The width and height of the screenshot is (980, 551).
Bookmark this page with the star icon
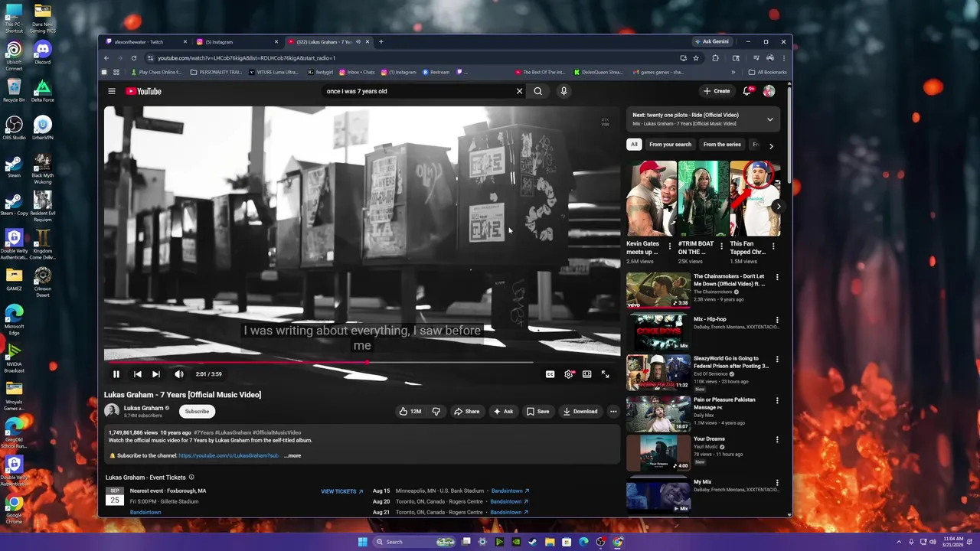click(x=696, y=58)
